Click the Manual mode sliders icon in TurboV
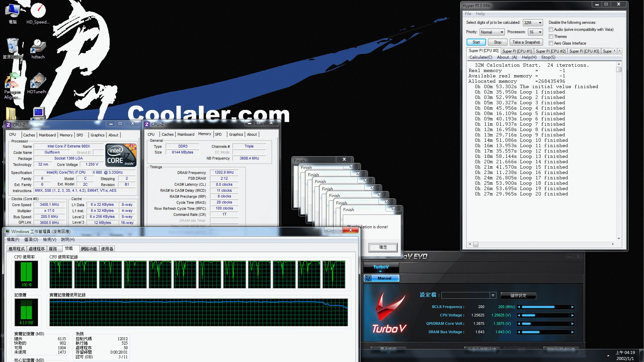 pos(368,278)
